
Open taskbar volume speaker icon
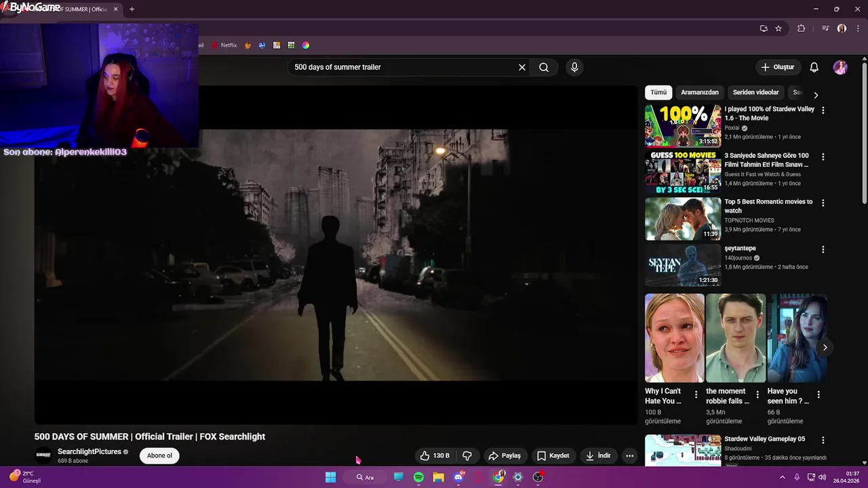[822, 477]
